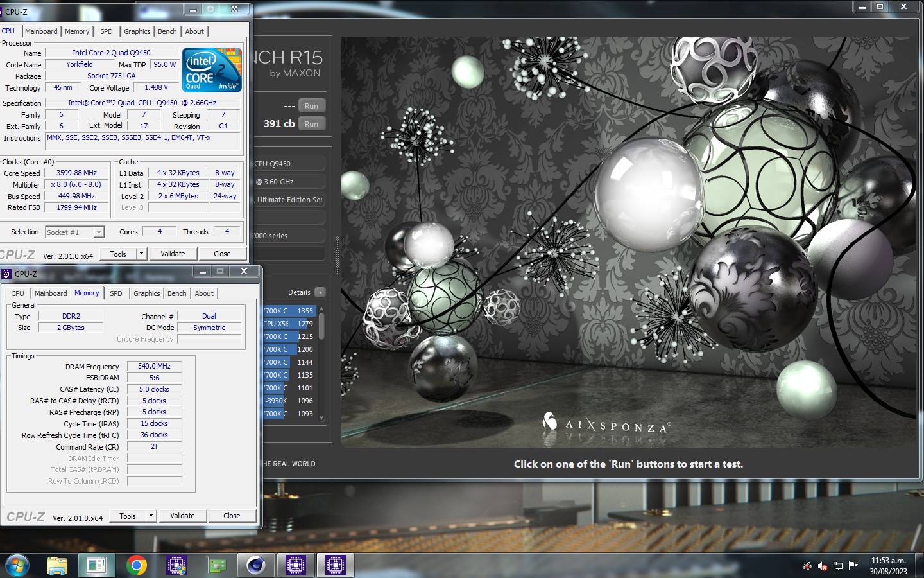
Task: Click the Command Rate value 2T
Action: coord(154,446)
